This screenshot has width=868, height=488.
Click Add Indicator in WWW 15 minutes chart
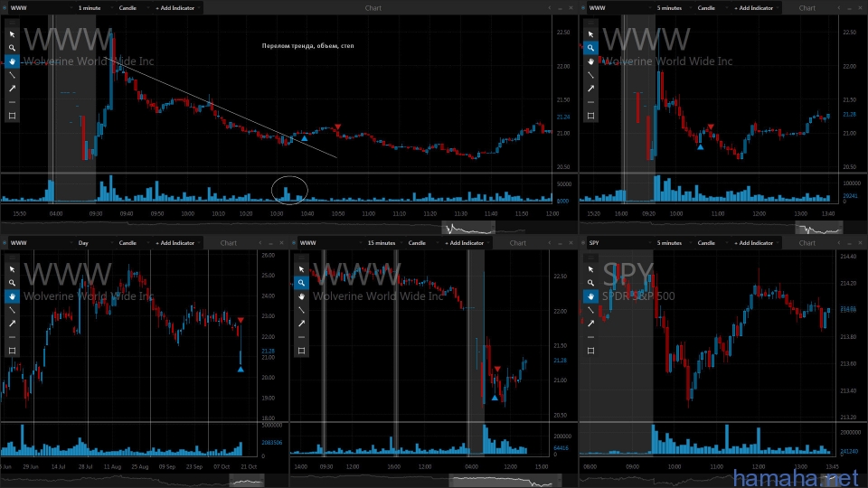tap(466, 243)
